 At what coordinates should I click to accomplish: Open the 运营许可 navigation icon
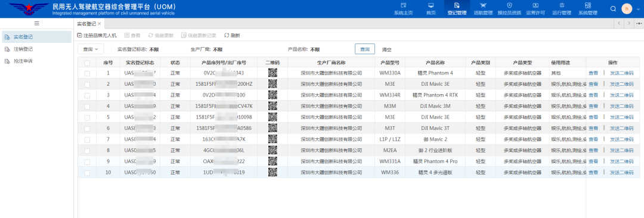(535, 5)
